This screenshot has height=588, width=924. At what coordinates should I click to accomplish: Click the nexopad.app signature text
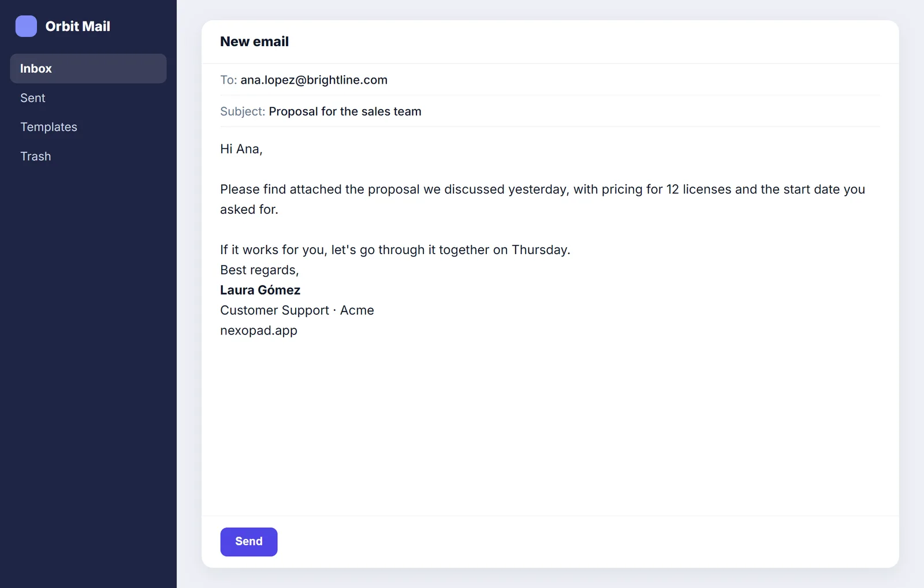[x=258, y=330]
